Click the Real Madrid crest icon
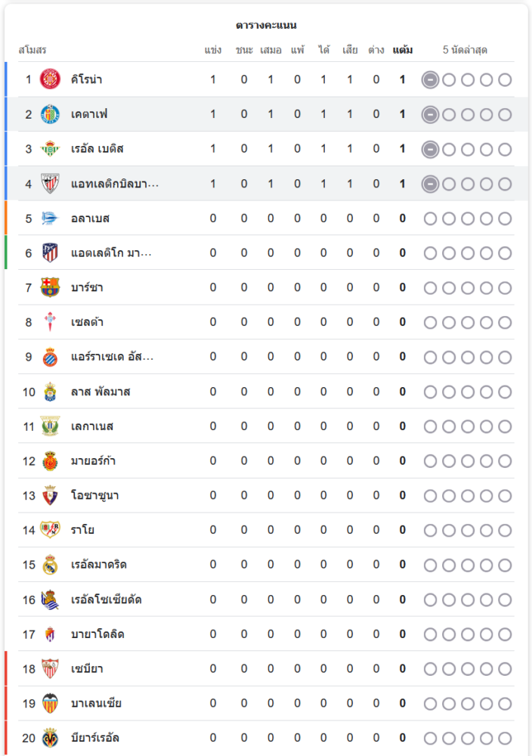The height and width of the screenshot is (756, 532). tap(50, 565)
